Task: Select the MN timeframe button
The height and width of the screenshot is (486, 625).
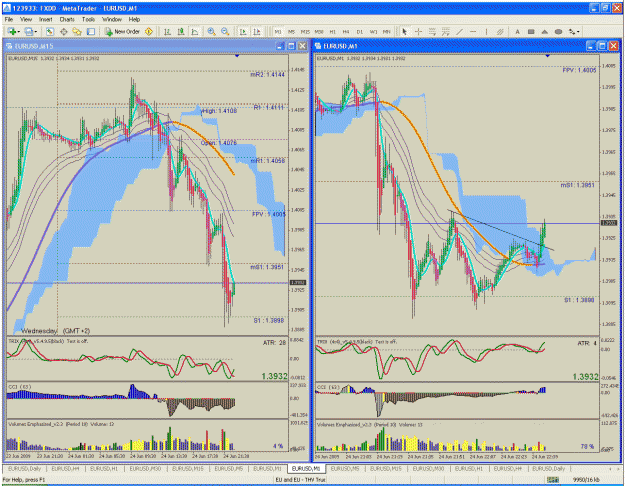Action: pyautogui.click(x=386, y=31)
